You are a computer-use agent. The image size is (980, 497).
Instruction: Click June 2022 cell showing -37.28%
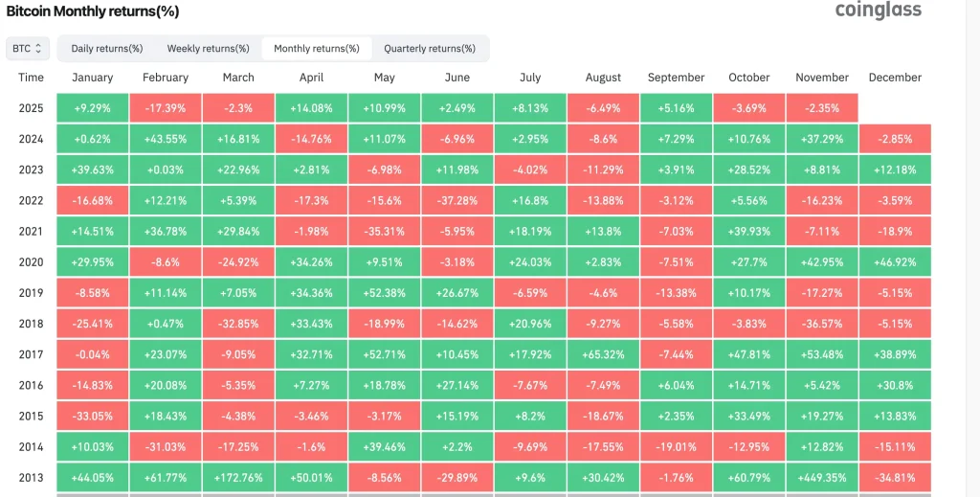click(x=457, y=200)
